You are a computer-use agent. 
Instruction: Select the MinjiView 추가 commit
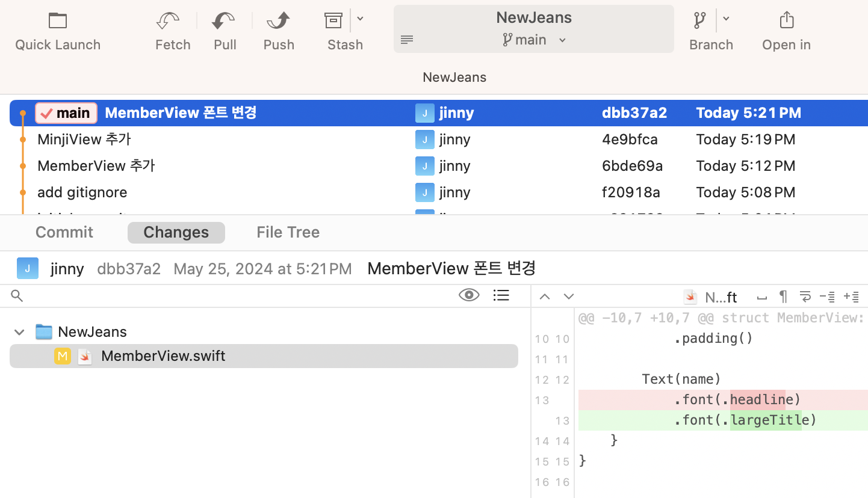pos(439,140)
